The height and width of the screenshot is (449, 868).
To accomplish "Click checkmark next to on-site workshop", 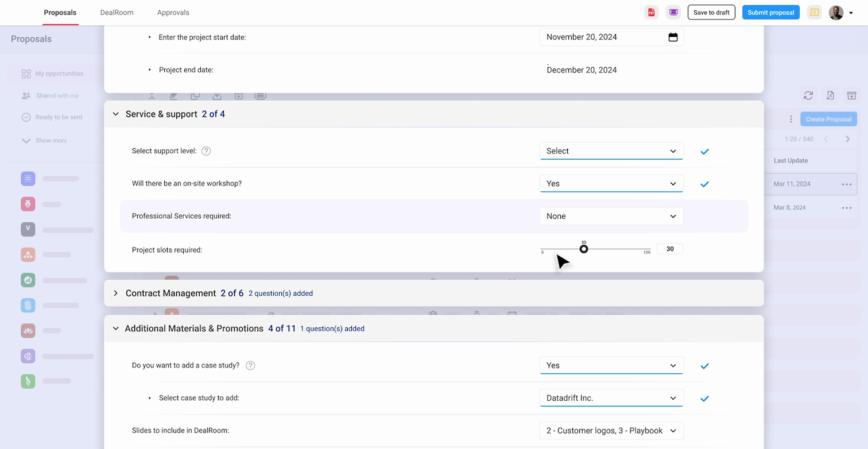I will coord(704,184).
